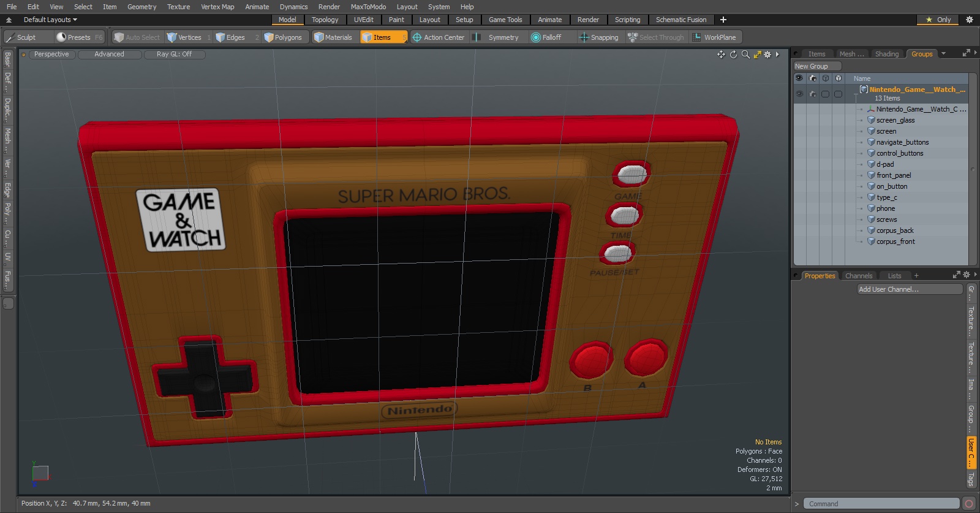The image size is (980, 513).
Task: Click the Add User Channel... button
Action: point(910,289)
